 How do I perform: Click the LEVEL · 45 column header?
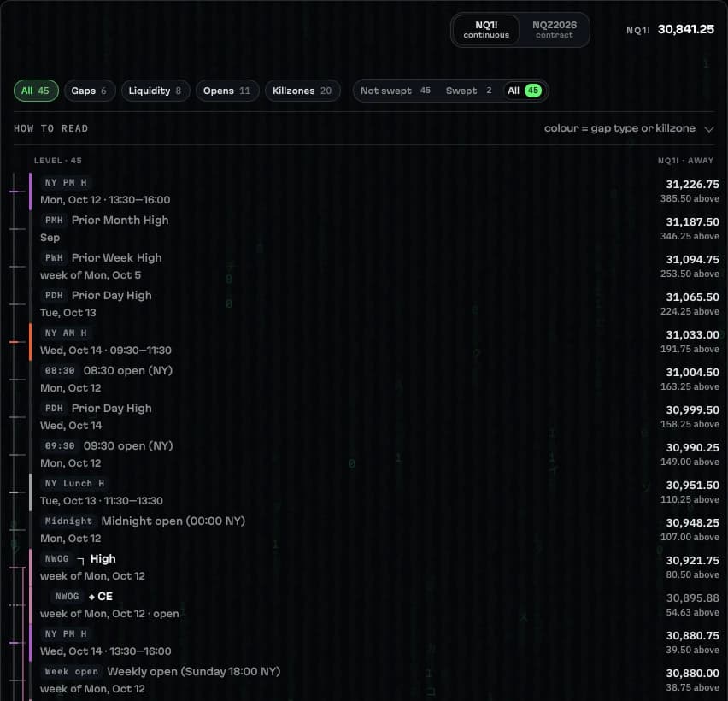(x=57, y=161)
